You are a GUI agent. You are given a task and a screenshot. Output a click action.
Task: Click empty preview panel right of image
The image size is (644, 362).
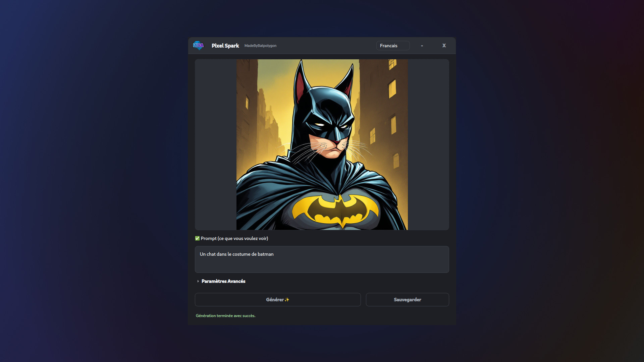click(428, 144)
